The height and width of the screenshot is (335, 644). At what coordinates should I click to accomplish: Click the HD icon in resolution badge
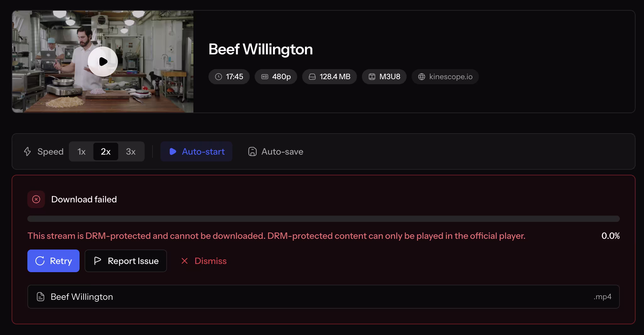pyautogui.click(x=265, y=77)
